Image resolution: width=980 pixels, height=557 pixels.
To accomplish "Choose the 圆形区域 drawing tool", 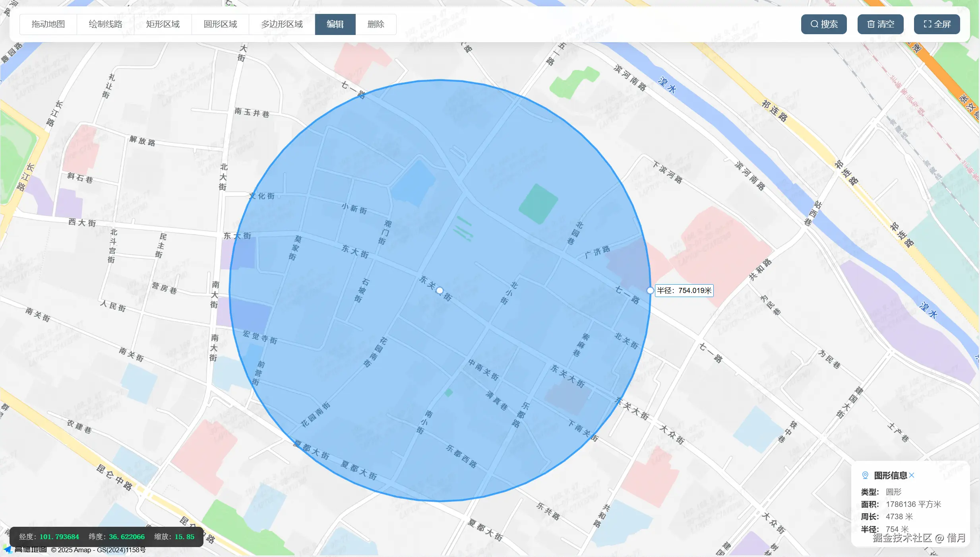I will click(x=220, y=24).
